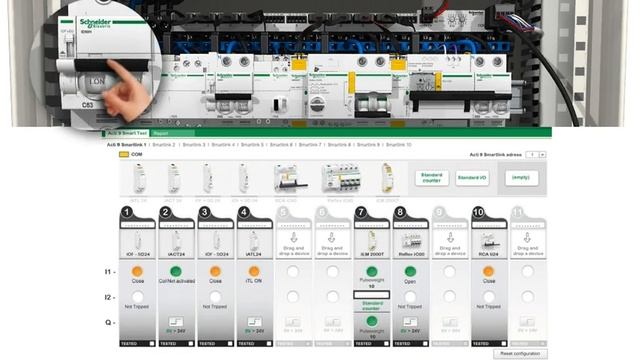Click the Standard I/O palette button
The image size is (640, 360).
472,178
